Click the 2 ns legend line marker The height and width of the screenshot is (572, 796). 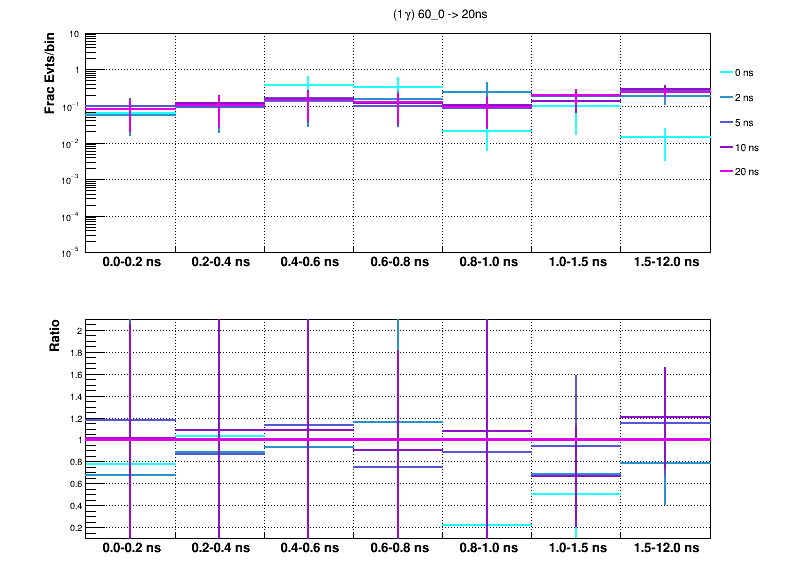click(727, 97)
